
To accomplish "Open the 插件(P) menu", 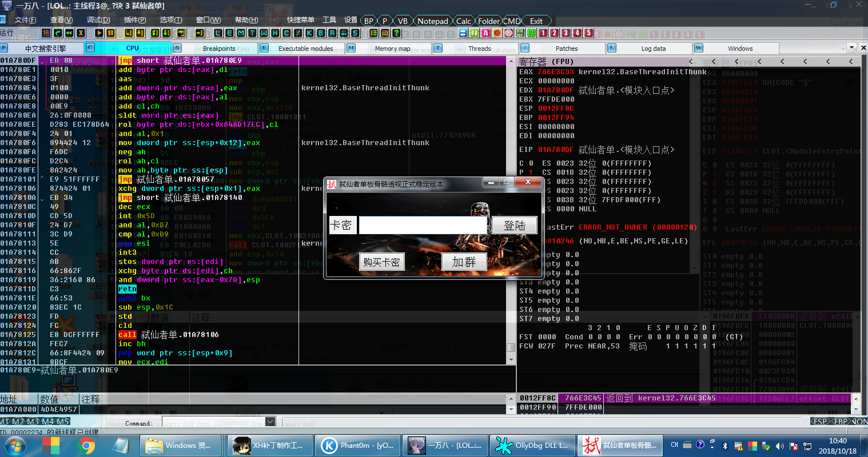I will tap(135, 20).
